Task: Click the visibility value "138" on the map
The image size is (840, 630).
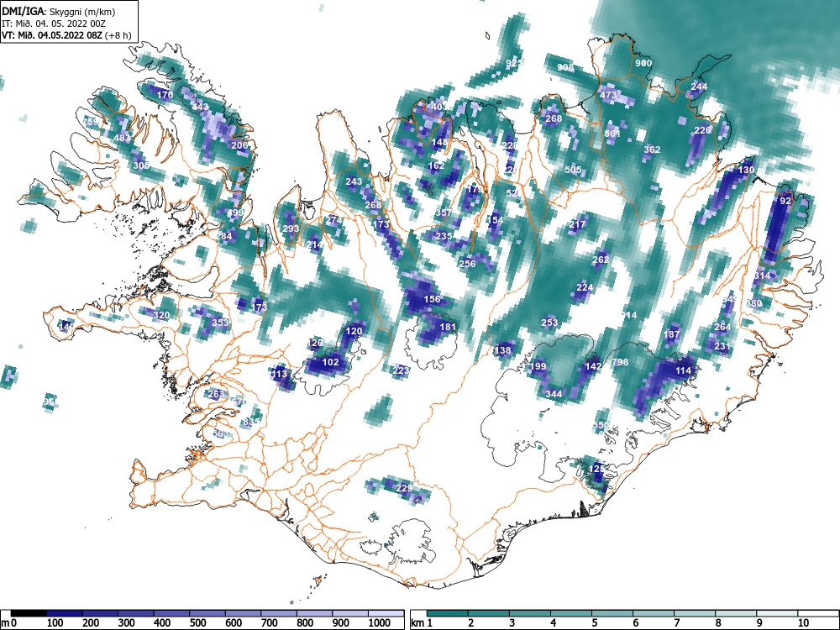Action: (x=502, y=350)
